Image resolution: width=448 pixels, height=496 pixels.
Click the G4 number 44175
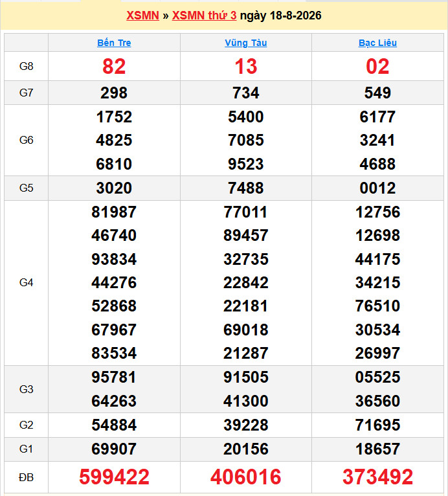coord(378,259)
